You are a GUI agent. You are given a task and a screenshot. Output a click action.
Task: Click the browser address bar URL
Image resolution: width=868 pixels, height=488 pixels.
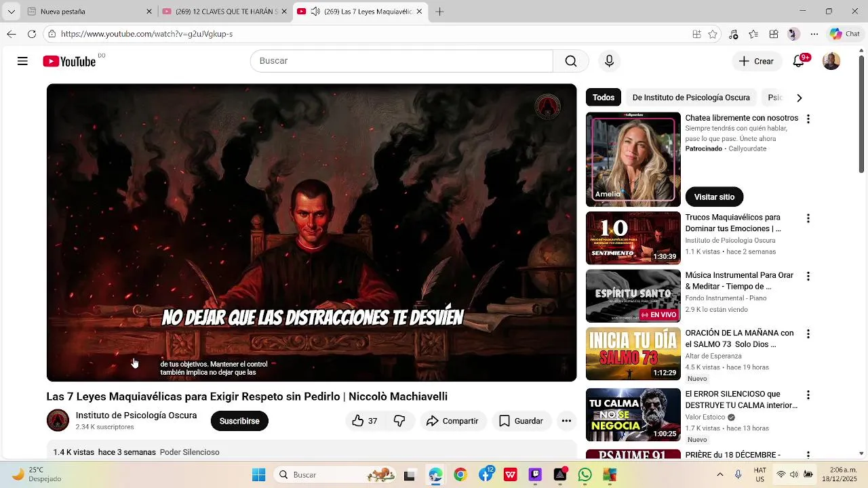pyautogui.click(x=146, y=34)
